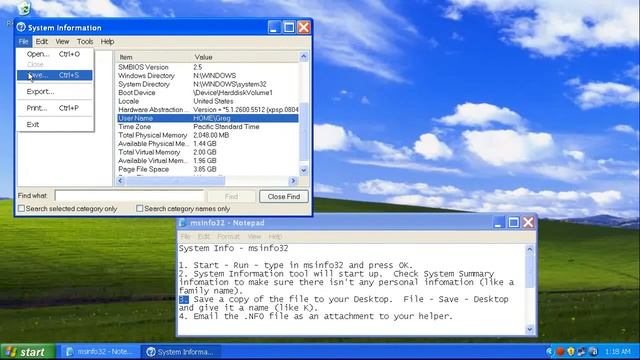Click down arrow of Notepad scrollbar

pyautogui.click(x=530, y=329)
